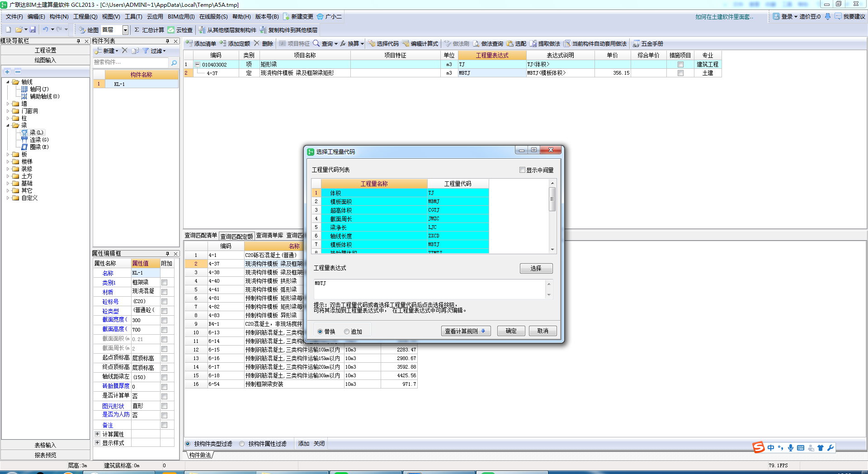
Task: Open 文件(F) menu
Action: (x=14, y=16)
